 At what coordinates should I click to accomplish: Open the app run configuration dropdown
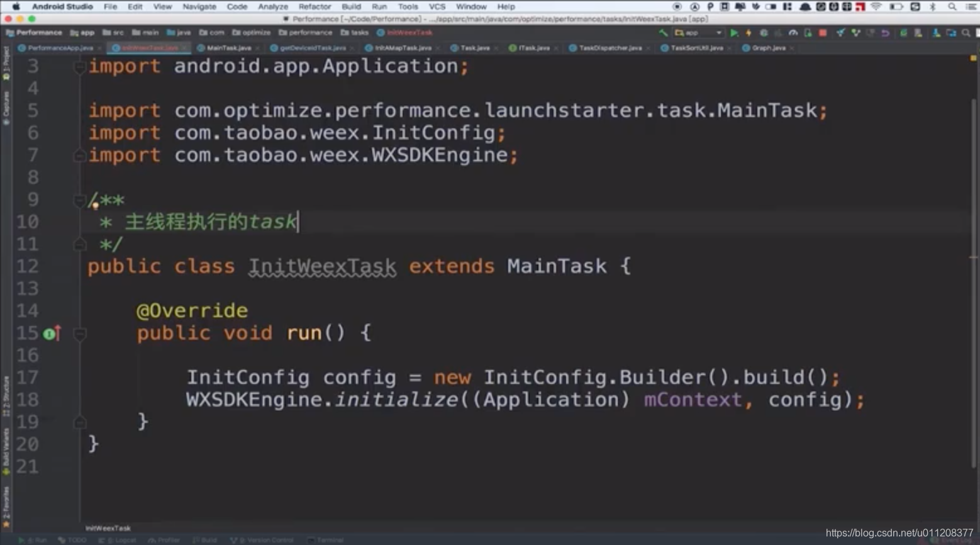pos(698,33)
